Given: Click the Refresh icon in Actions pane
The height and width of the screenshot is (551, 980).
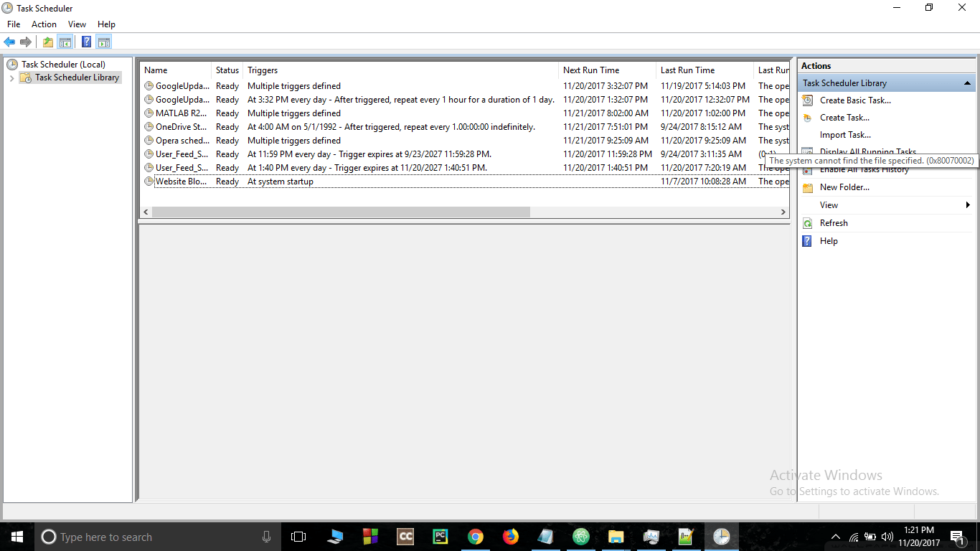Looking at the screenshot, I should pos(808,223).
